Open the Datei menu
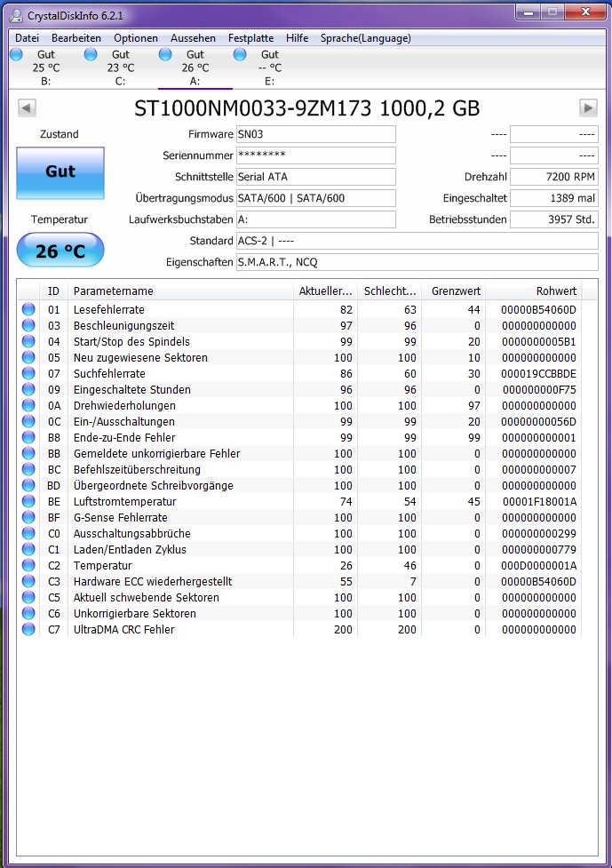 (28, 38)
